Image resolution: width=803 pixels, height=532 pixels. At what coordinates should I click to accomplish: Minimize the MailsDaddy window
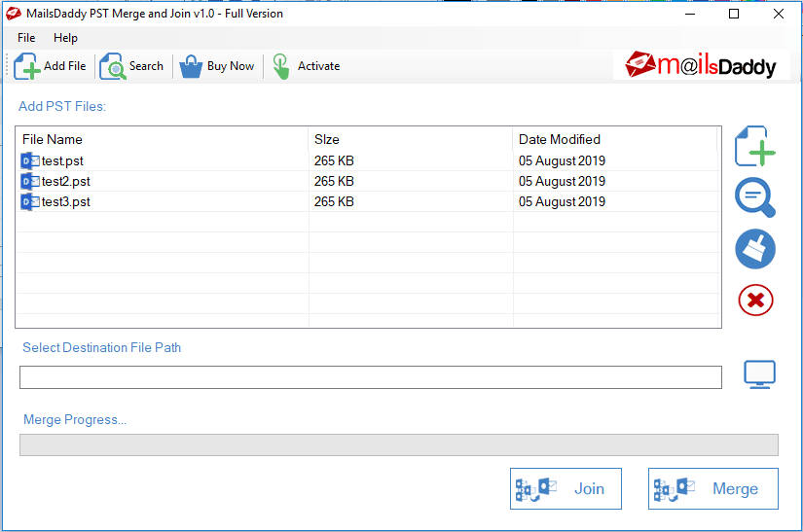pyautogui.click(x=690, y=14)
